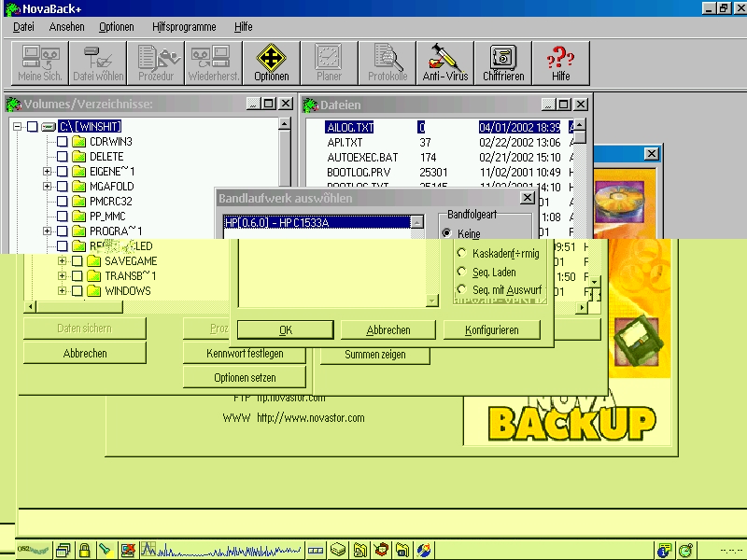This screenshot has height=560, width=747.
Task: Open the CPU activity graph monitor
Action: 221,551
